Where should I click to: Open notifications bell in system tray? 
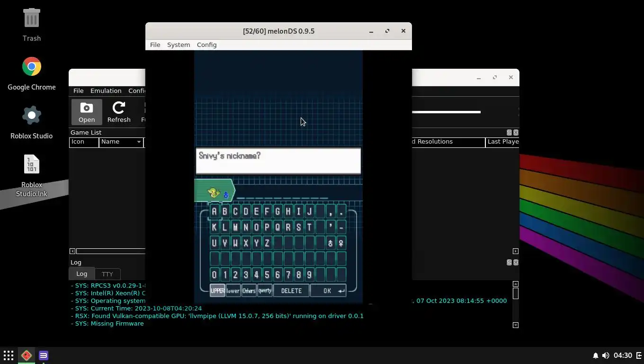click(x=596, y=355)
